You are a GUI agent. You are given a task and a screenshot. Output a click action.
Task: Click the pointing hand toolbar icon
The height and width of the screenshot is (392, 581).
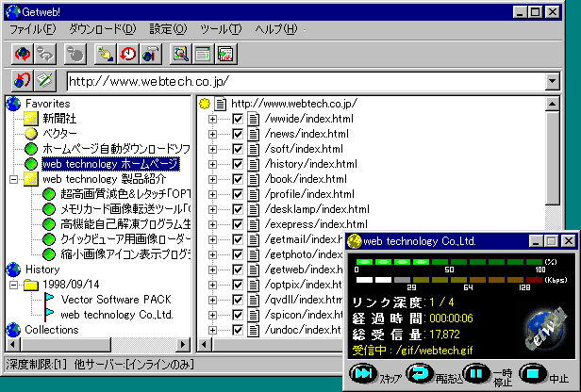coord(106,54)
